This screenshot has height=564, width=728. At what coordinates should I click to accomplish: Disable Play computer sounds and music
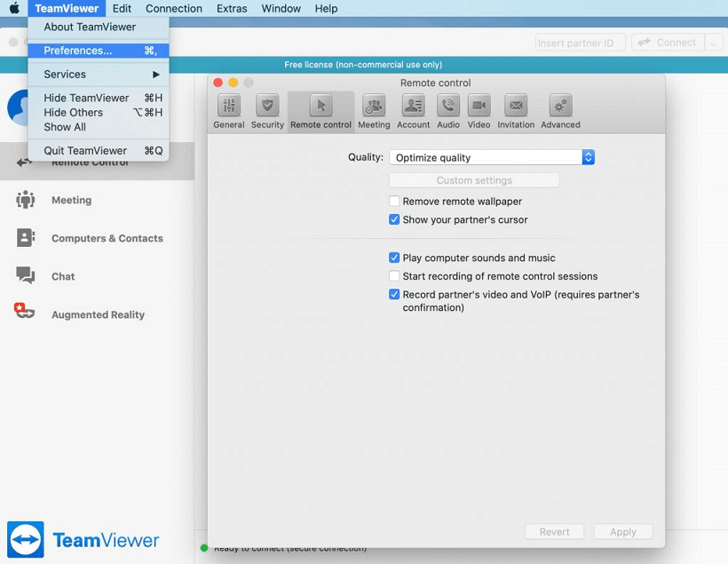(x=394, y=258)
